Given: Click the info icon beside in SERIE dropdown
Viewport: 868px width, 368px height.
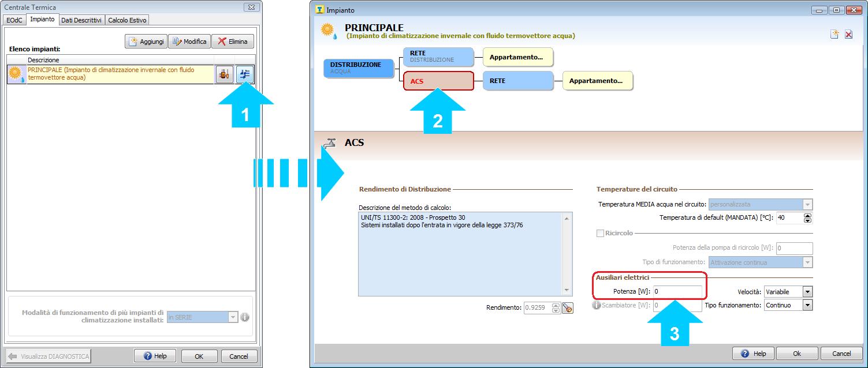Looking at the screenshot, I should coord(245,317).
